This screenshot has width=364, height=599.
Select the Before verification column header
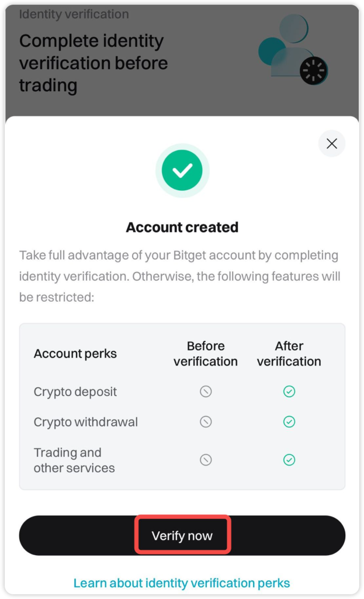point(206,353)
